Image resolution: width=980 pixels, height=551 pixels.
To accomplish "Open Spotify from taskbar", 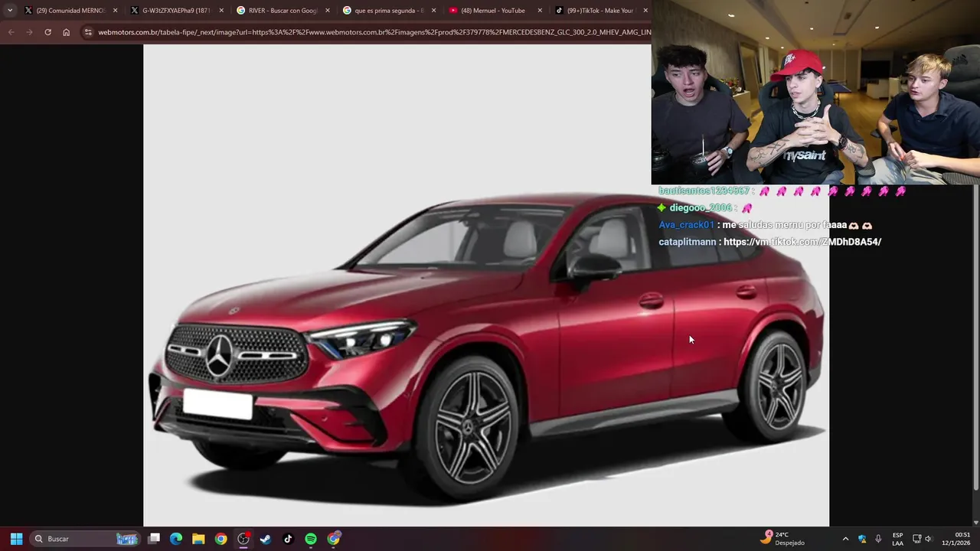I will 311,539.
